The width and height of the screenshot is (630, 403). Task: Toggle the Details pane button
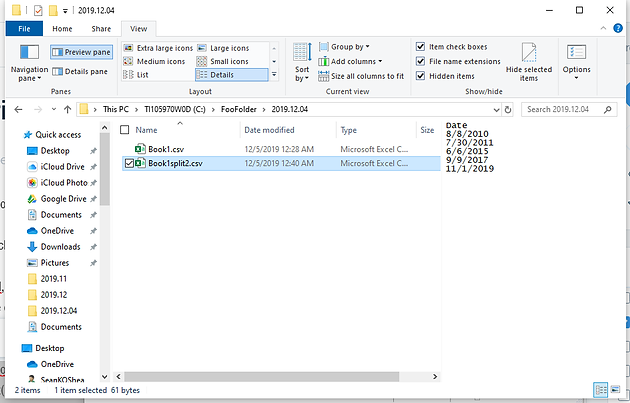pos(80,72)
